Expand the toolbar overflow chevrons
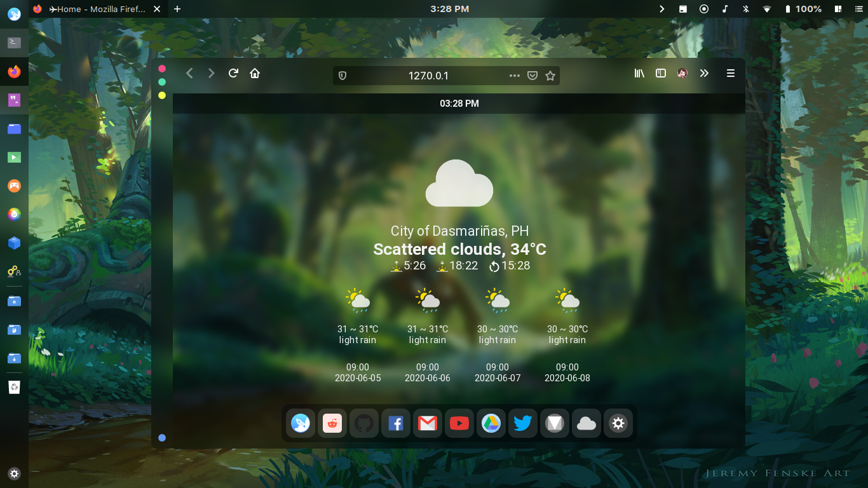This screenshot has width=868, height=488. pyautogui.click(x=704, y=73)
